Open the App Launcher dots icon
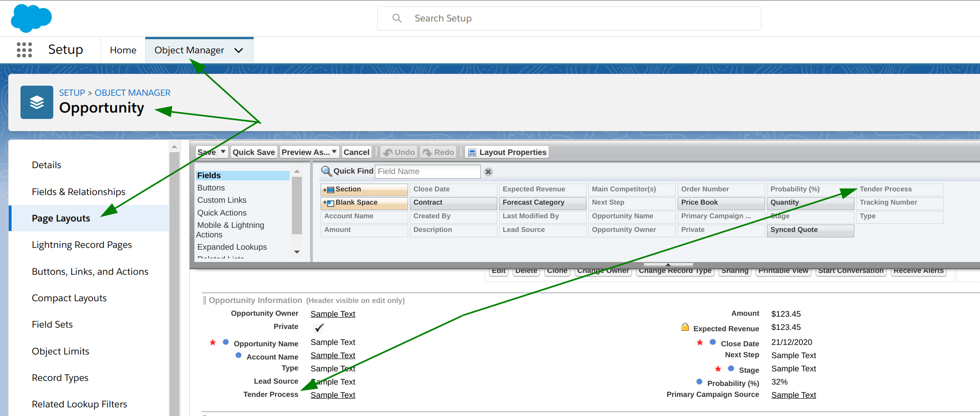Screen dimensions: 980x416 pyautogui.click(x=24, y=50)
